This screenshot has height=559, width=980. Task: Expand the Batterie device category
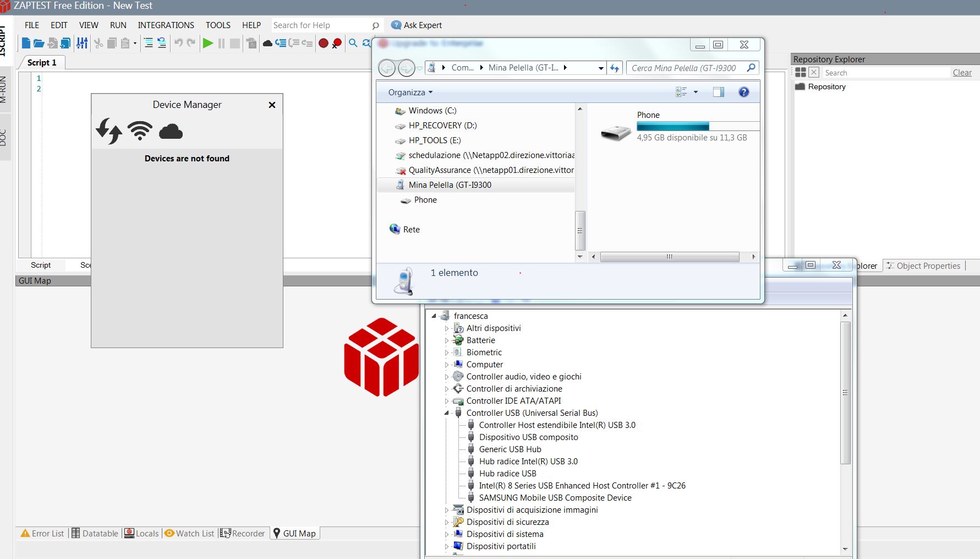(x=447, y=340)
